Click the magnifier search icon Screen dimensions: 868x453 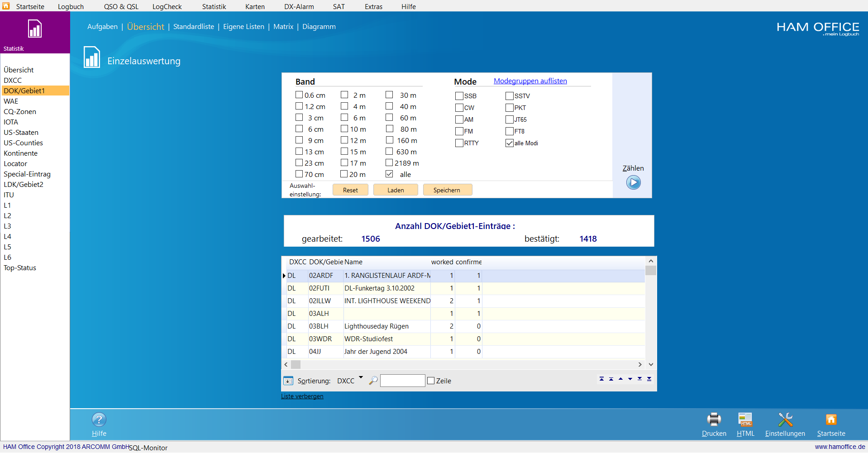click(x=373, y=381)
